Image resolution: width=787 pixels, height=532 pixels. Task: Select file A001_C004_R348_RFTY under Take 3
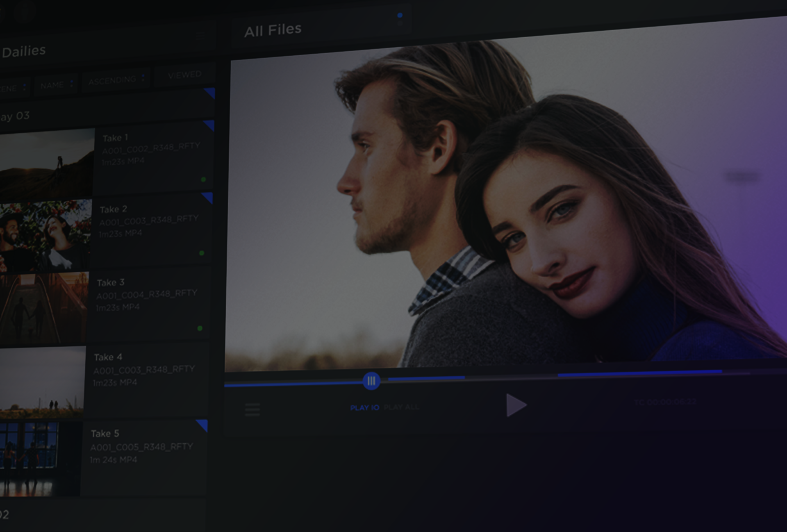[147, 295]
